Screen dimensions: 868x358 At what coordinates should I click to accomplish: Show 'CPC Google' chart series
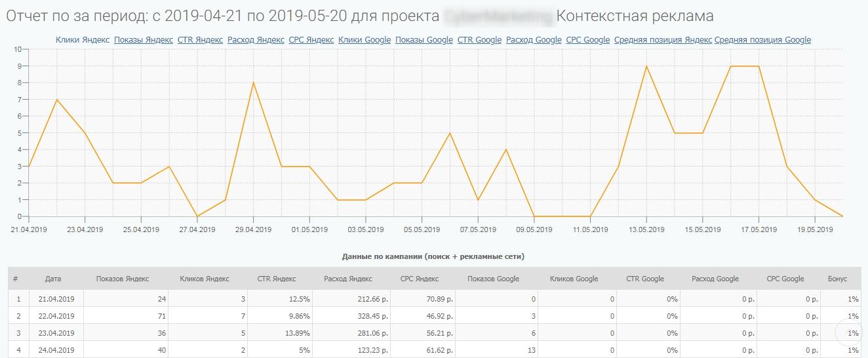pos(587,40)
